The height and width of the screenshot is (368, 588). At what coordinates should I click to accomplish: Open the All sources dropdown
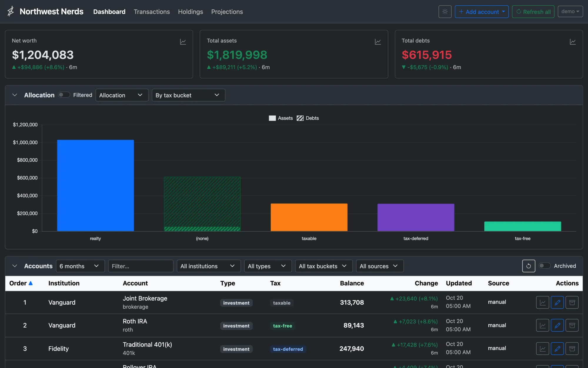tap(380, 266)
